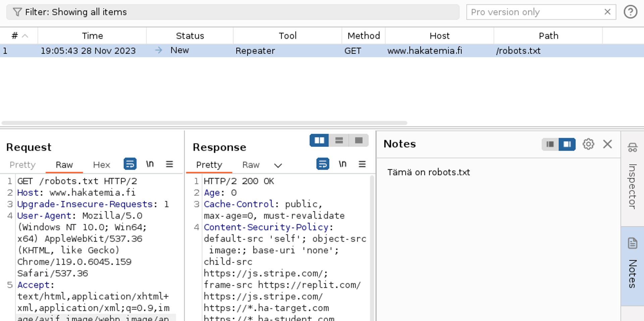
Task: Sort entries by the Method column
Action: [x=364, y=36]
